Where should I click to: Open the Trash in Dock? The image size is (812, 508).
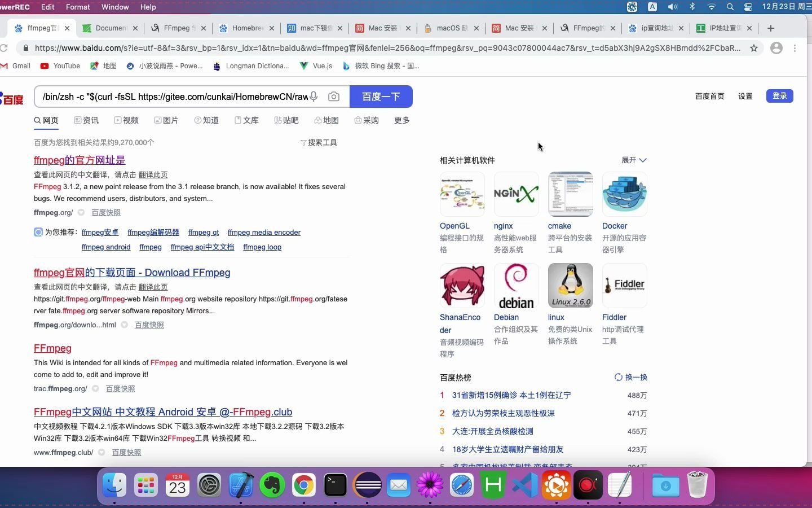(x=698, y=485)
